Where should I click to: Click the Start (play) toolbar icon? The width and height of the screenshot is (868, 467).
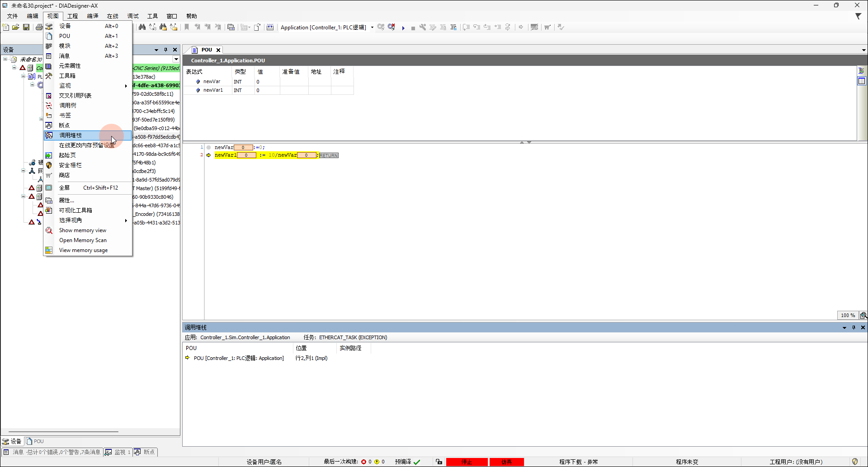(403, 28)
